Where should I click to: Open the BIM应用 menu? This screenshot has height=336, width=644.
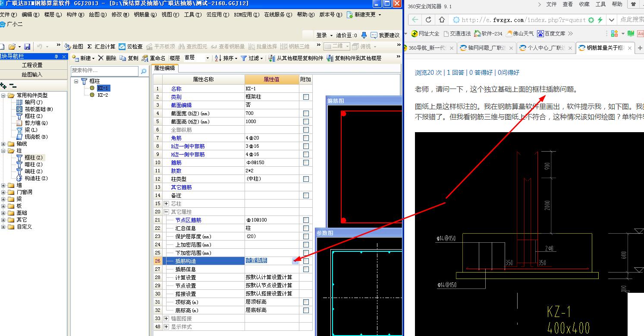[x=246, y=15]
